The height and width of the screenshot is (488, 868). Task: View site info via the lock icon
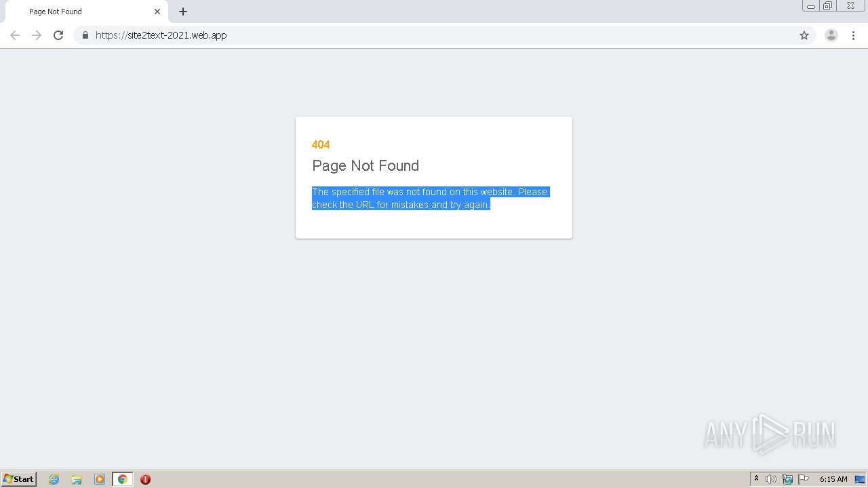[x=85, y=35]
